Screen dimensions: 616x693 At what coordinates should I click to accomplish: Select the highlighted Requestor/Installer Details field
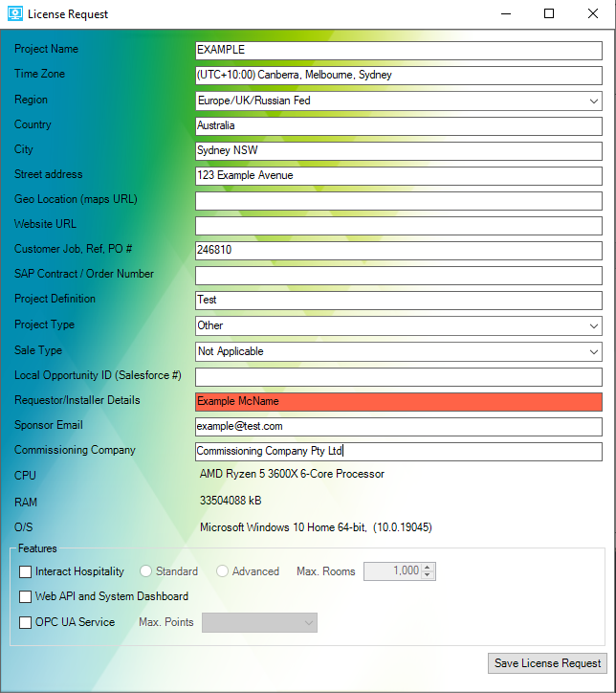click(x=398, y=401)
